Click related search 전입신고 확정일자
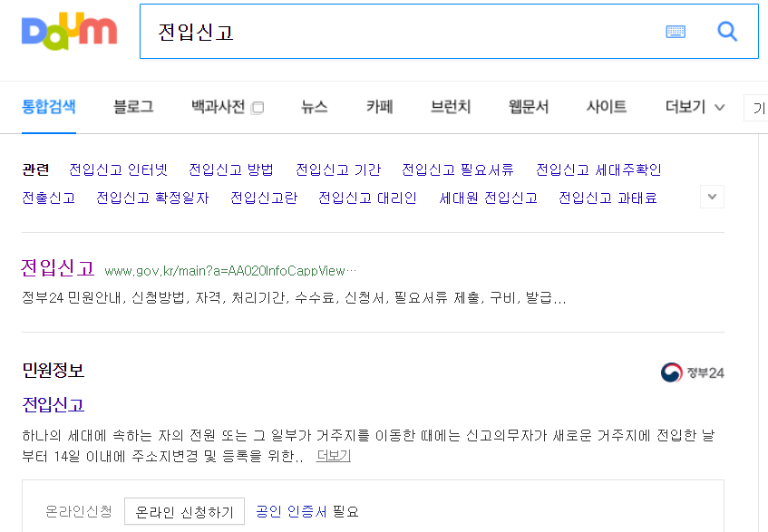Image resolution: width=768 pixels, height=532 pixels. point(152,198)
